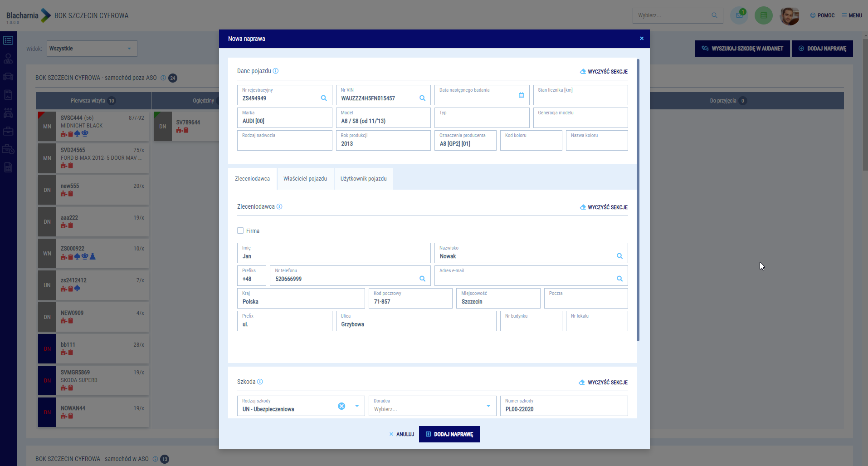Screen dimensions: 868x466
Task: Expand the Rodzaj szkody dropdown arrow
Action: click(x=357, y=406)
